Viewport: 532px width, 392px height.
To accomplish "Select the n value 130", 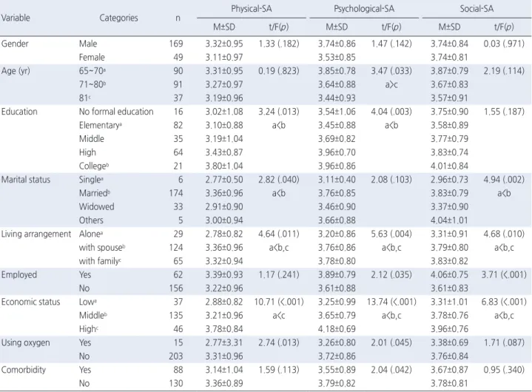I will coord(176,383).
